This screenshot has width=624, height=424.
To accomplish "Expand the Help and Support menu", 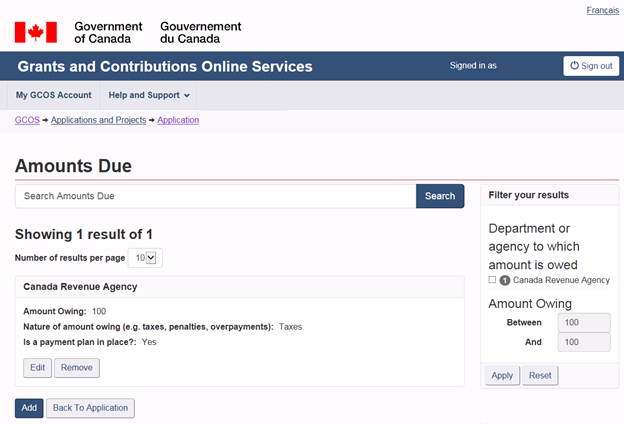I will [149, 96].
